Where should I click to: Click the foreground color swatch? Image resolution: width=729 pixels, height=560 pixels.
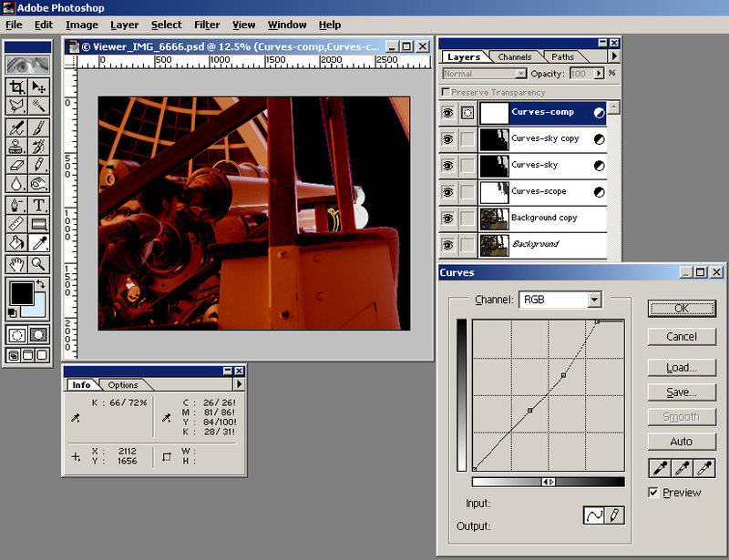pos(21,293)
